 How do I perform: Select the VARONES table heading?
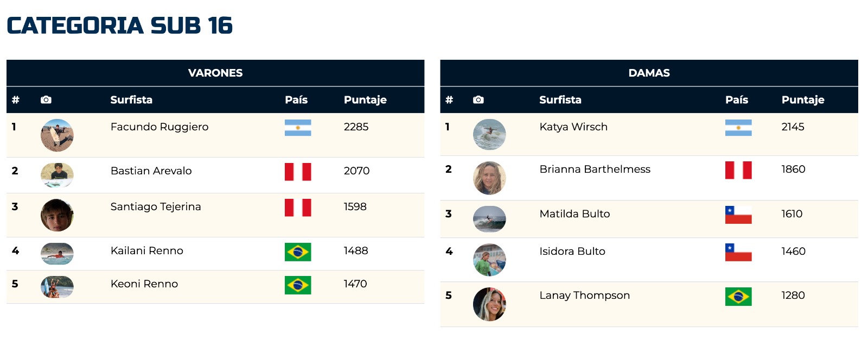tap(215, 73)
